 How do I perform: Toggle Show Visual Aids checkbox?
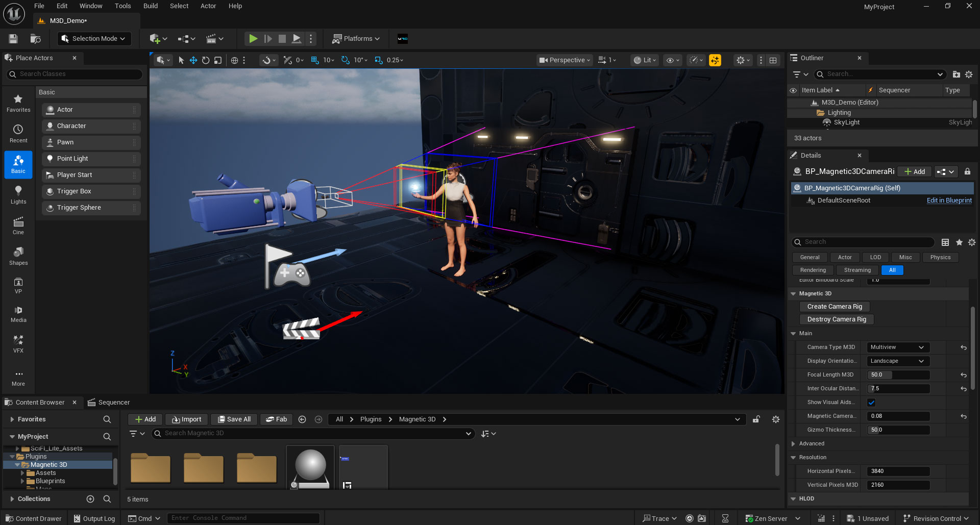pos(871,403)
